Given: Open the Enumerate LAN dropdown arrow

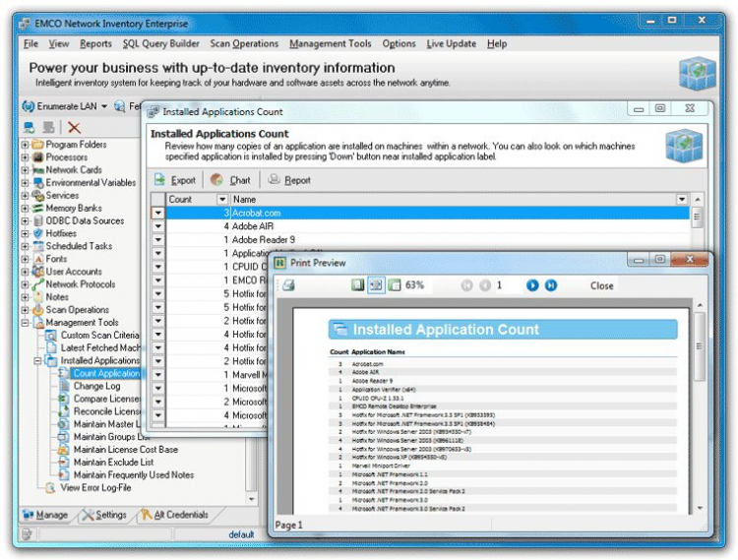Looking at the screenshot, I should [x=104, y=106].
